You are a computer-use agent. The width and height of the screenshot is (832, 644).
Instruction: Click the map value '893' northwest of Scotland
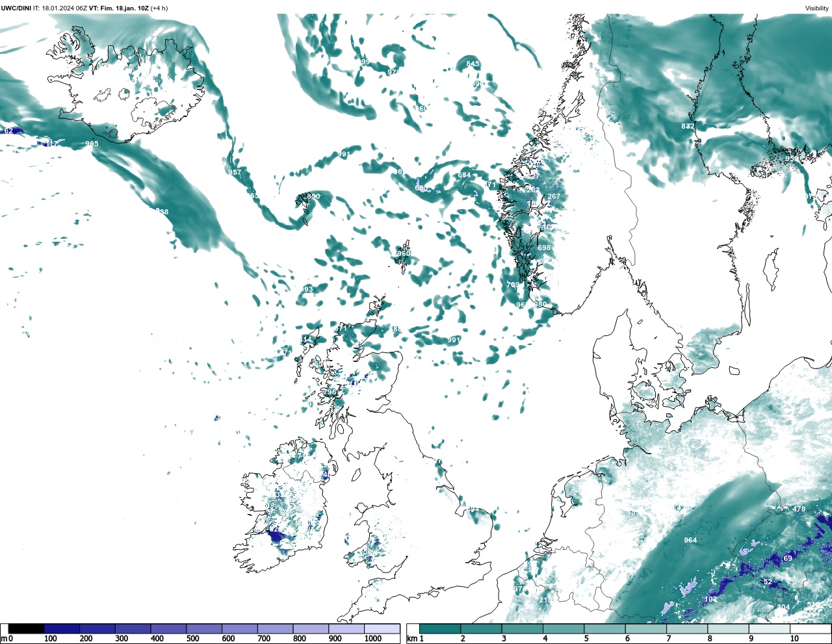[x=306, y=289]
